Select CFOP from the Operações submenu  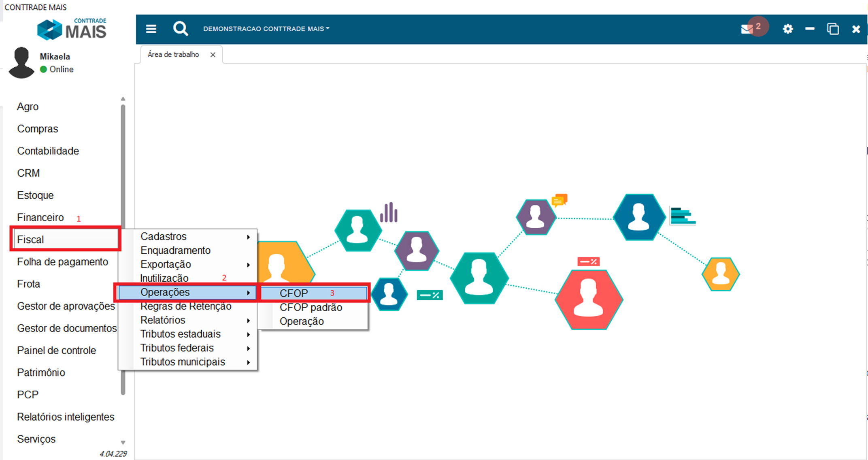[x=294, y=293]
